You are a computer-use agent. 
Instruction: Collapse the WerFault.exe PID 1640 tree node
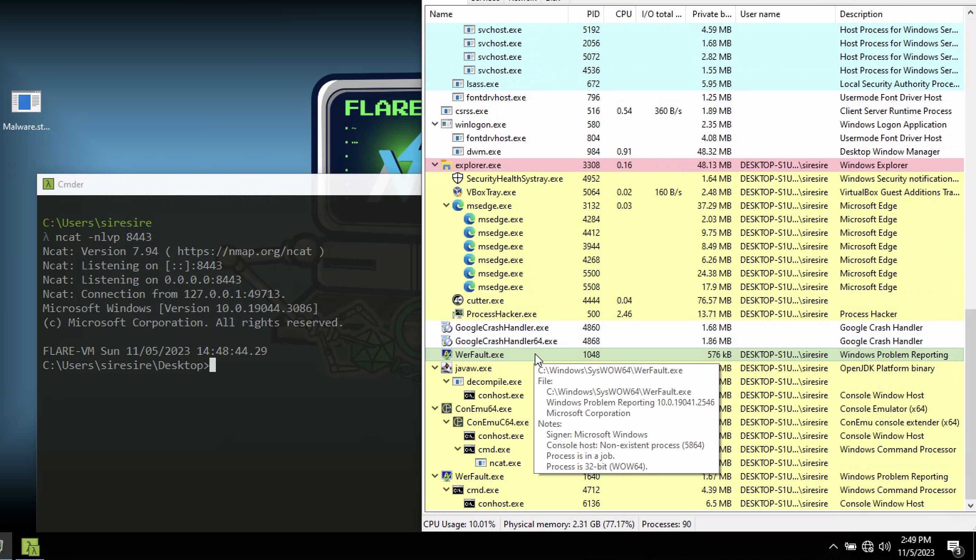coord(435,476)
